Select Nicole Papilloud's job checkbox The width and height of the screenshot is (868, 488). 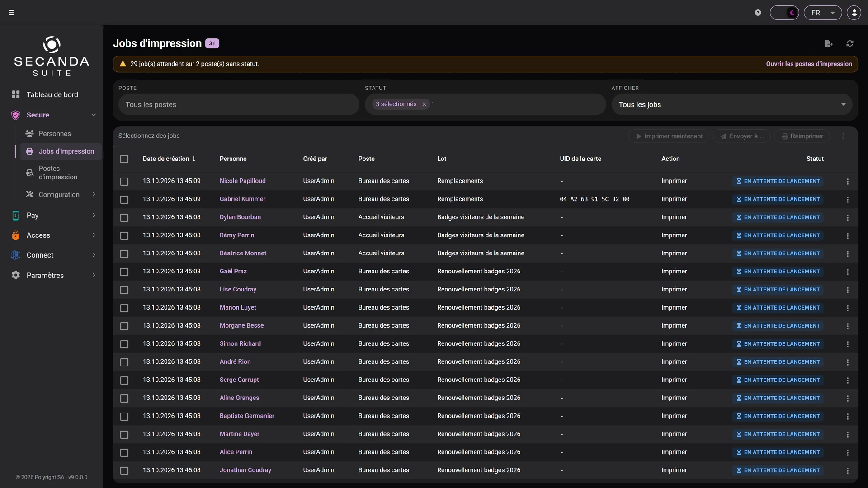click(124, 181)
